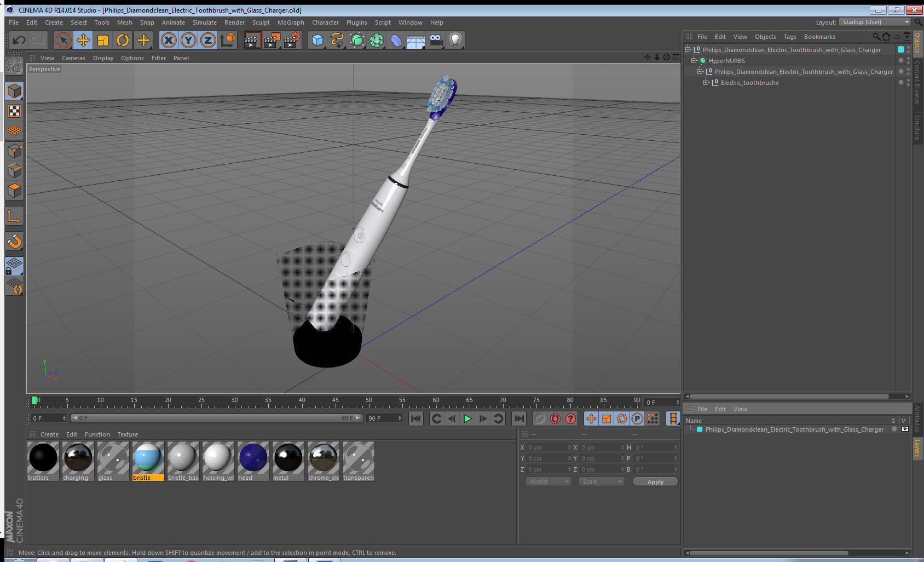924x562 pixels.
Task: Add HyperNURBS generator icon
Action: (x=357, y=40)
